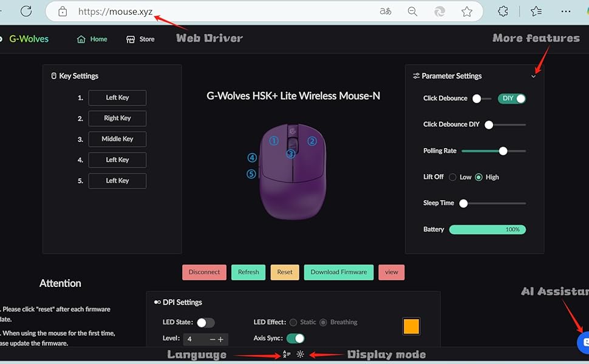Click the "Attention" heading

60,283
